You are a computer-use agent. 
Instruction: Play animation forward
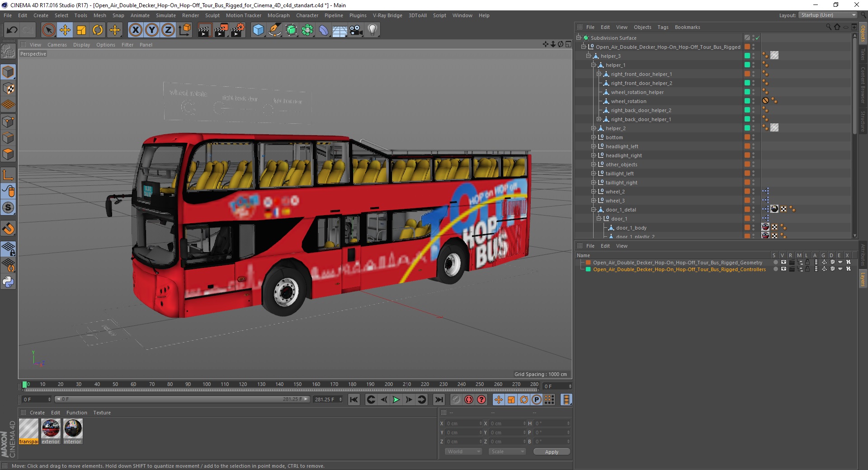pyautogui.click(x=396, y=399)
